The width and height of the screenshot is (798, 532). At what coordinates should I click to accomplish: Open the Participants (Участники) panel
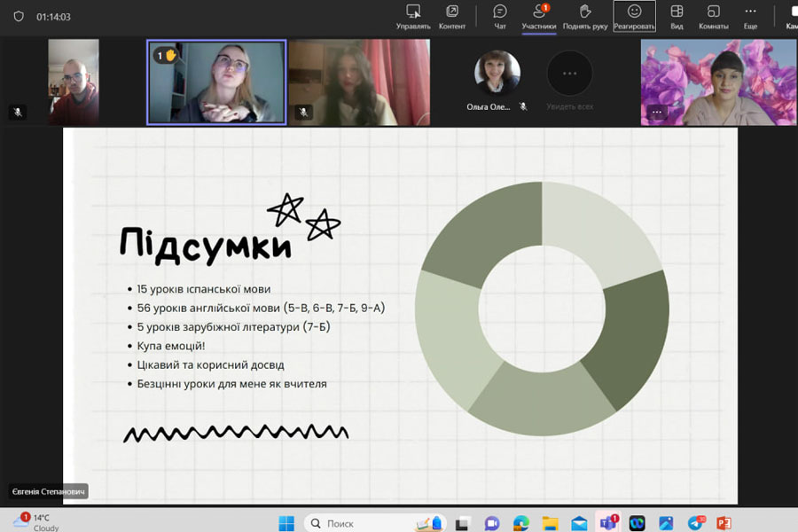click(539, 16)
